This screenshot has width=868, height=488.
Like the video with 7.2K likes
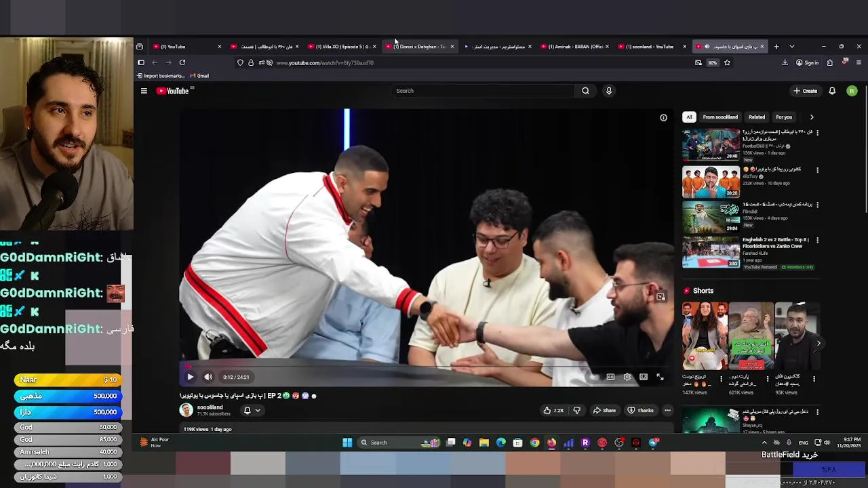click(x=553, y=410)
